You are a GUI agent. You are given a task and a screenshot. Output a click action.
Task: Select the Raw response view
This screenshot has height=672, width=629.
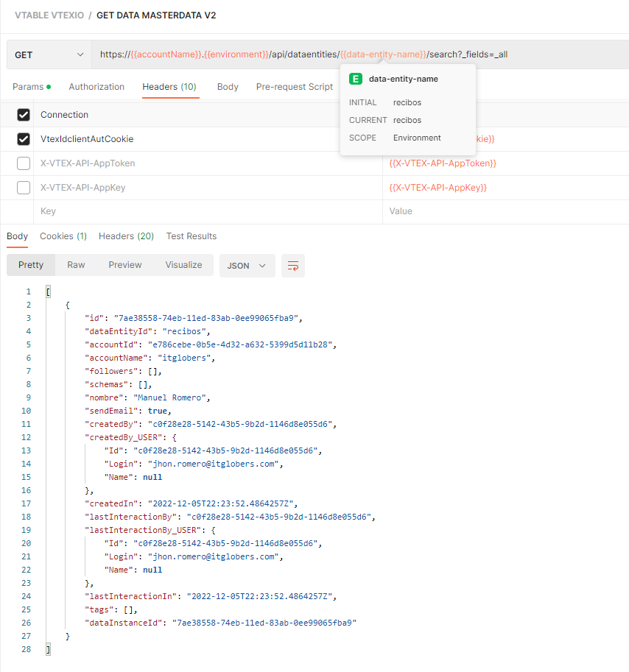(x=76, y=265)
